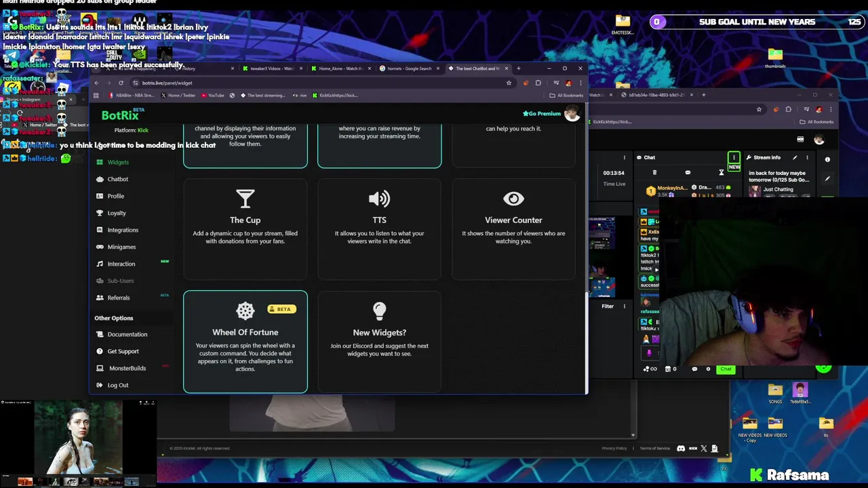Open The Cup widget card title
This screenshot has height=488, width=868.
(x=245, y=220)
